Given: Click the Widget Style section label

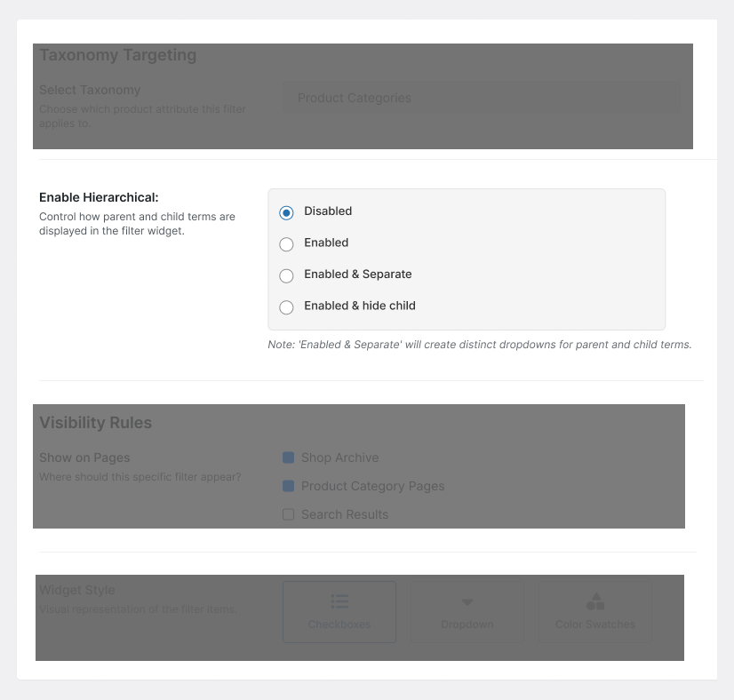Looking at the screenshot, I should coord(77,590).
